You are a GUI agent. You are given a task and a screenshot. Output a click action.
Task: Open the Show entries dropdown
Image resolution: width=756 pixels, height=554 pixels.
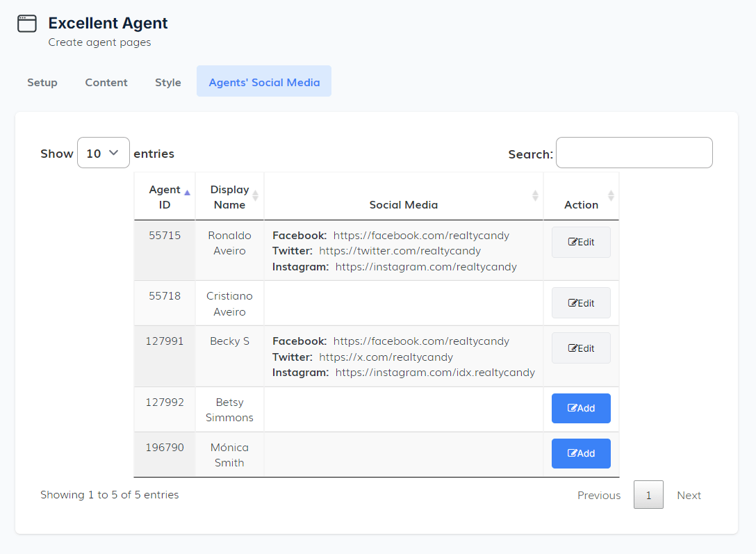point(103,153)
